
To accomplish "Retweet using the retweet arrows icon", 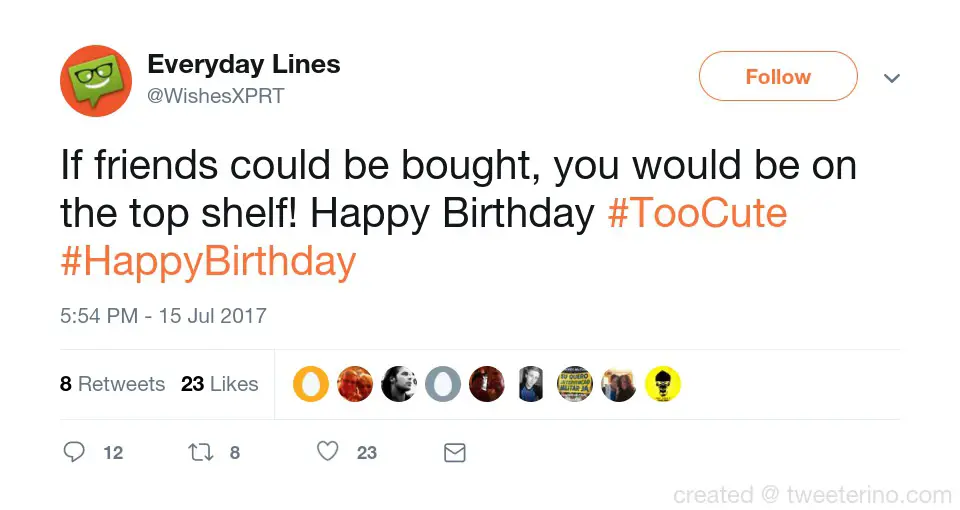I will click(x=201, y=453).
